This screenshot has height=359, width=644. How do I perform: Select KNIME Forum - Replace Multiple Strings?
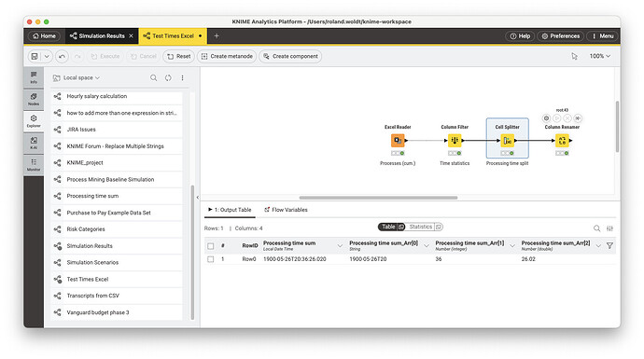click(117, 146)
